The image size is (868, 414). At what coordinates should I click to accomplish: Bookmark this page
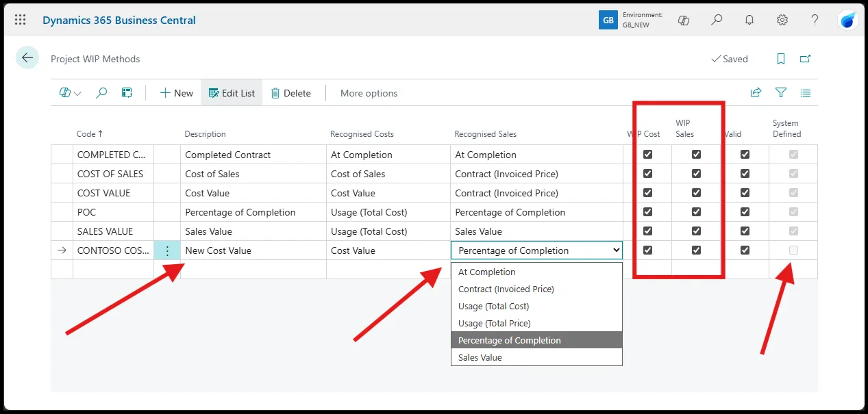(781, 59)
